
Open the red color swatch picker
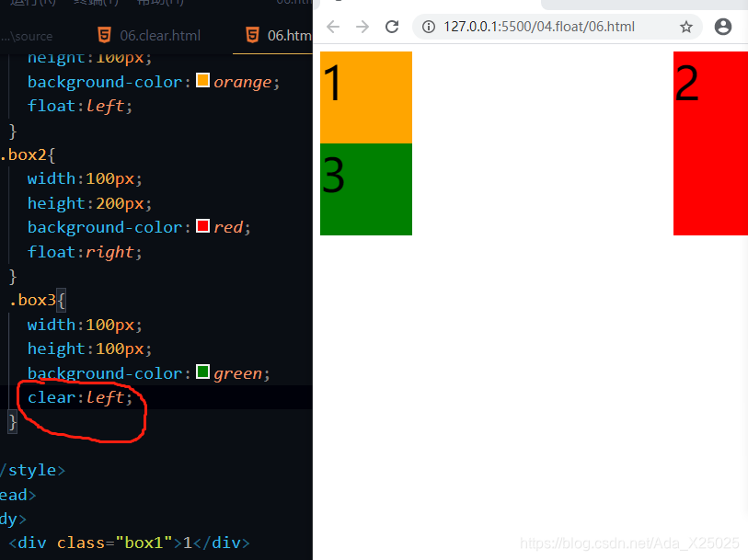(202, 226)
